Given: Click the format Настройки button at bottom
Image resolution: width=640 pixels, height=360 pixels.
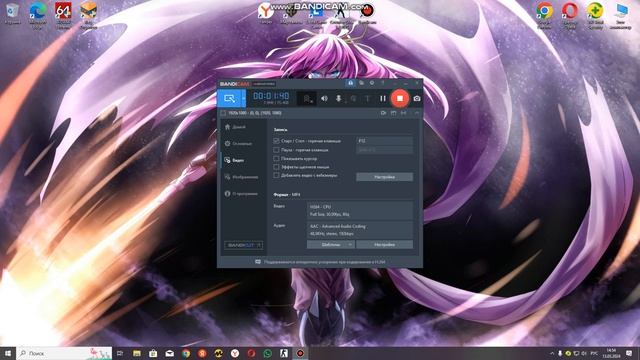Looking at the screenshot, I should pyautogui.click(x=384, y=244).
